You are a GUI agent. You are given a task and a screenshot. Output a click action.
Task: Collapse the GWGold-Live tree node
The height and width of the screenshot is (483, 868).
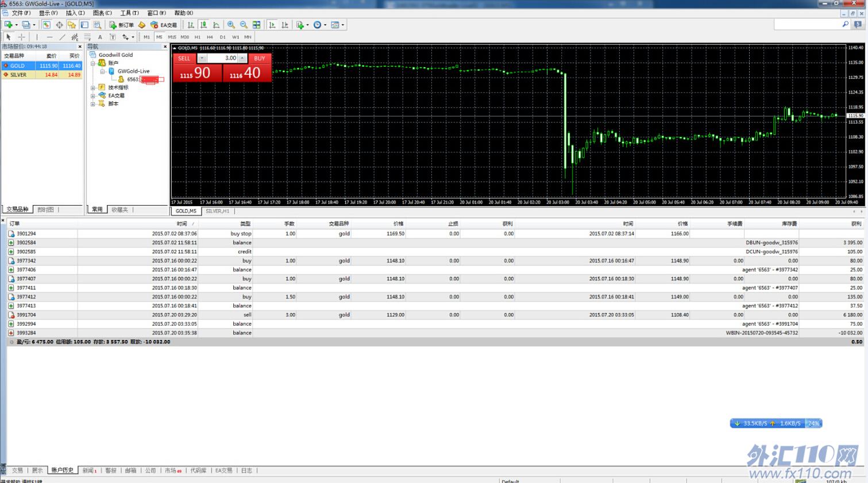[x=102, y=71]
